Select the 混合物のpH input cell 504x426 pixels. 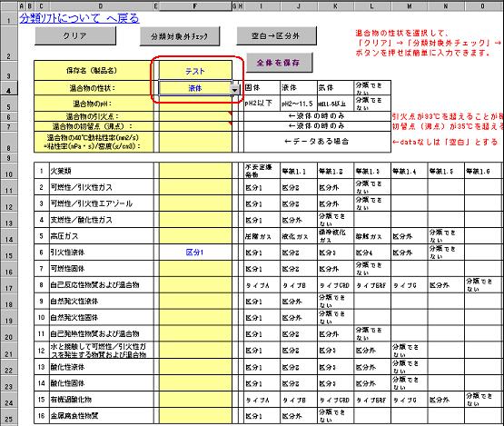(195, 104)
